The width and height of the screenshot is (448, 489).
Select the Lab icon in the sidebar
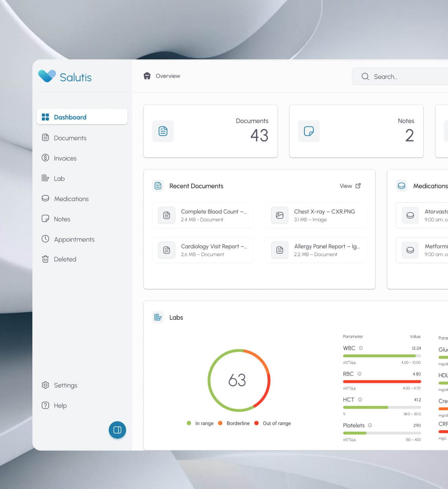click(45, 178)
